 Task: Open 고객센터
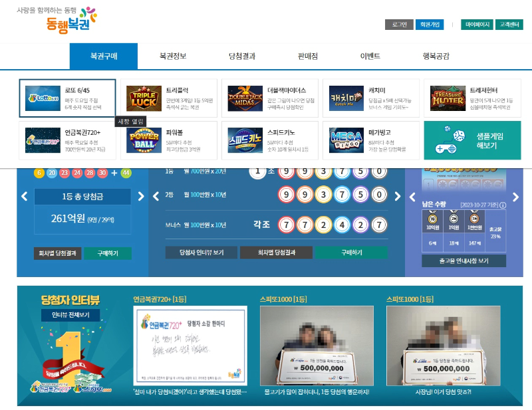[x=509, y=25]
